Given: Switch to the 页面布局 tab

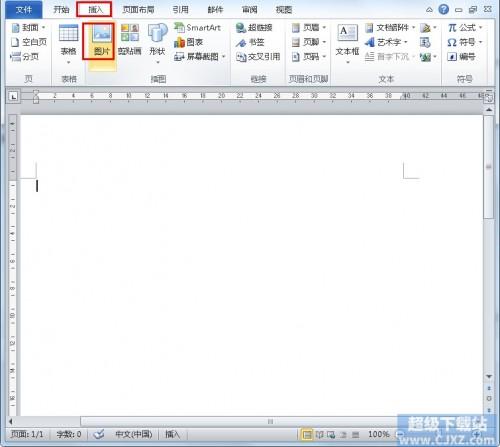Looking at the screenshot, I should pyautogui.click(x=138, y=10).
